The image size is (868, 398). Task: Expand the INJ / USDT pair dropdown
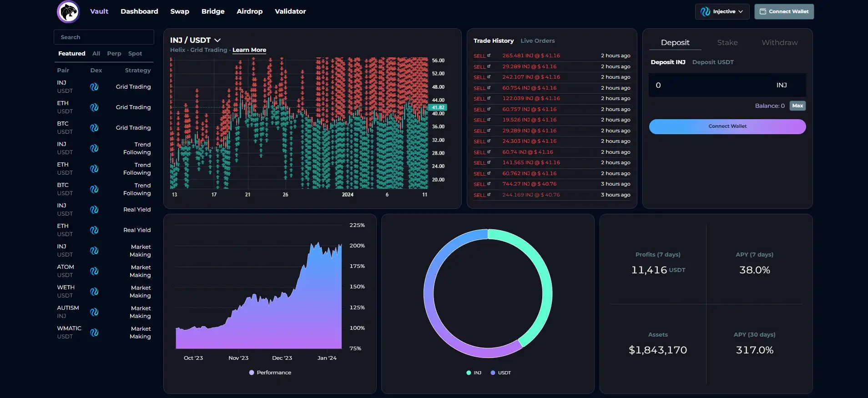click(x=217, y=40)
